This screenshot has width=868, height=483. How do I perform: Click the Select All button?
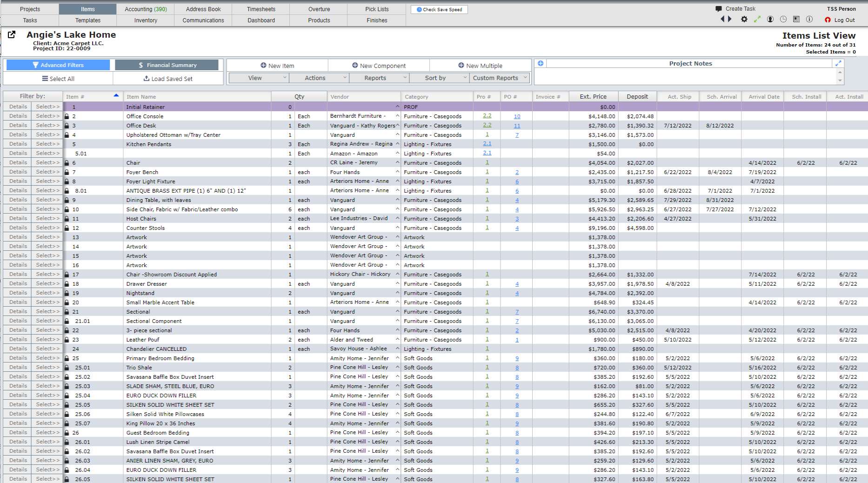click(58, 79)
